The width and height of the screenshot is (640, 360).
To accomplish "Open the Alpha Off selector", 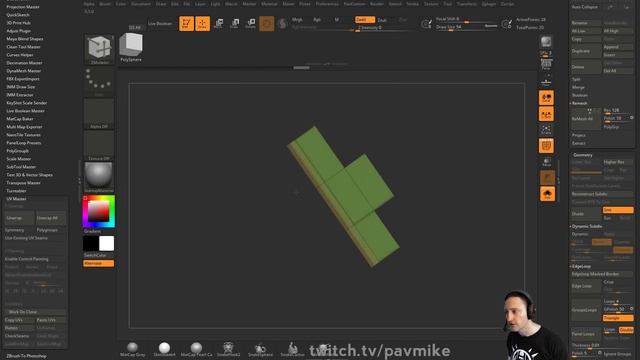I will 99,114.
